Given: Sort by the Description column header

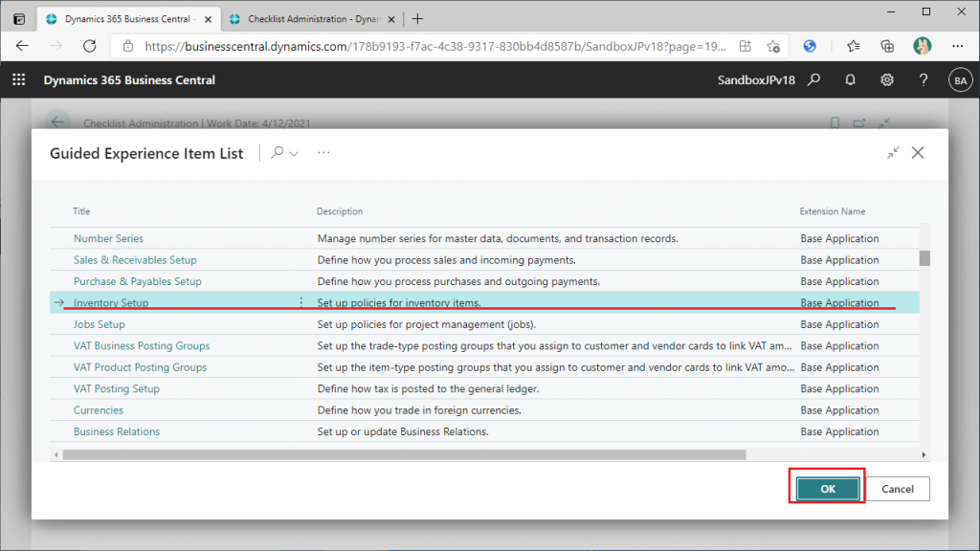Looking at the screenshot, I should pos(340,211).
